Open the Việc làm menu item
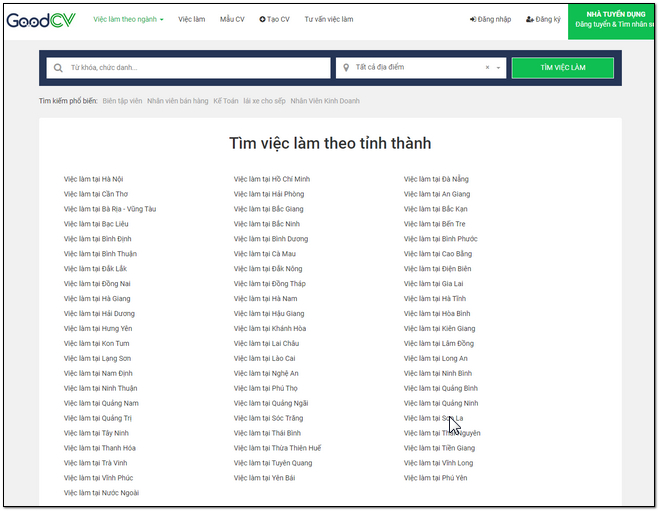This screenshot has height=511, width=659. pyautogui.click(x=192, y=19)
